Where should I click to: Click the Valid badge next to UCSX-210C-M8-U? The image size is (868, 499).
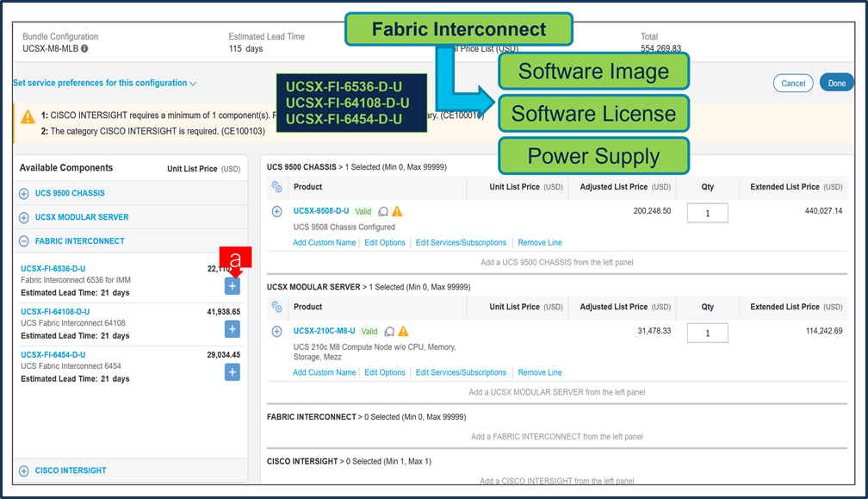tap(369, 331)
